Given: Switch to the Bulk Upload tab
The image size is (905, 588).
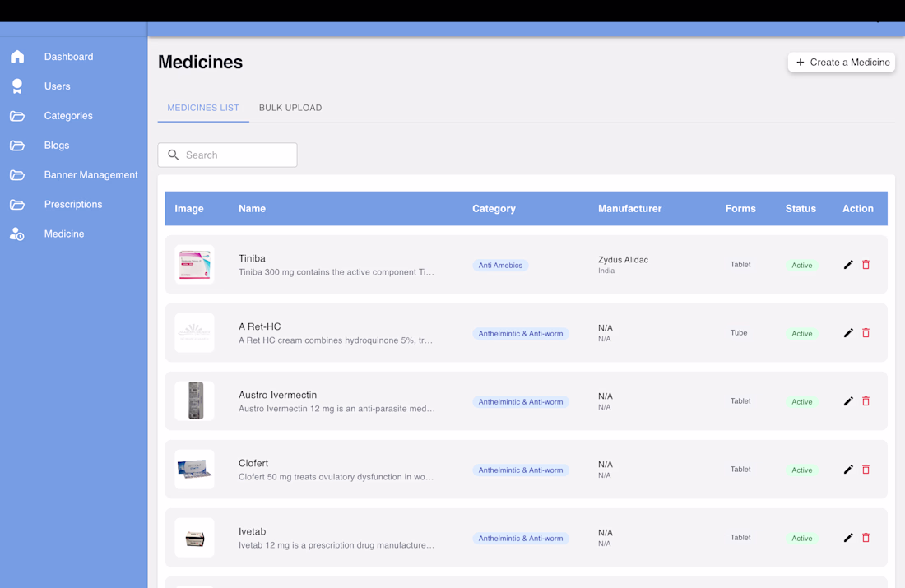Looking at the screenshot, I should tap(290, 108).
